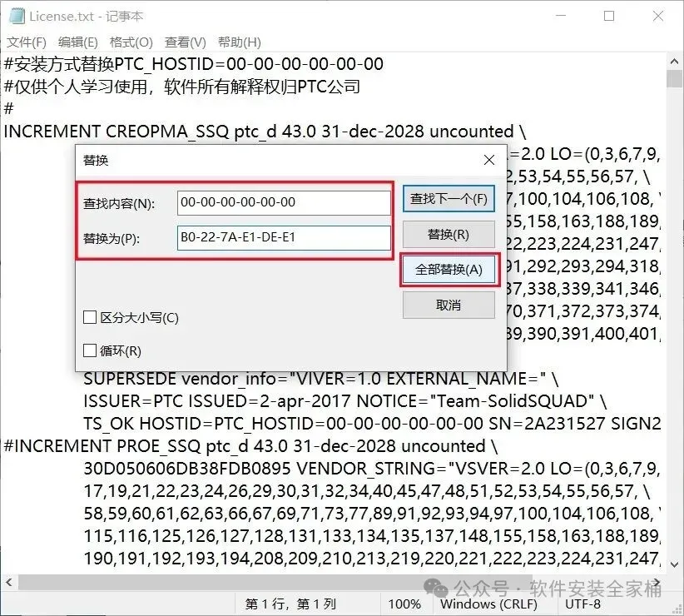This screenshot has height=616, width=684.
Task: Click the SUPERSEDE vendor_info line
Action: pyautogui.click(x=320, y=378)
